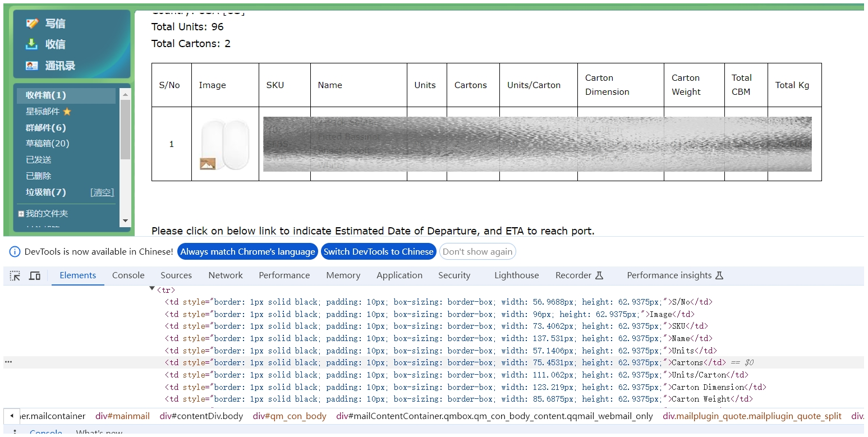Click the compose mail (写信) icon
Viewport: 868px width, 437px height.
[32, 24]
